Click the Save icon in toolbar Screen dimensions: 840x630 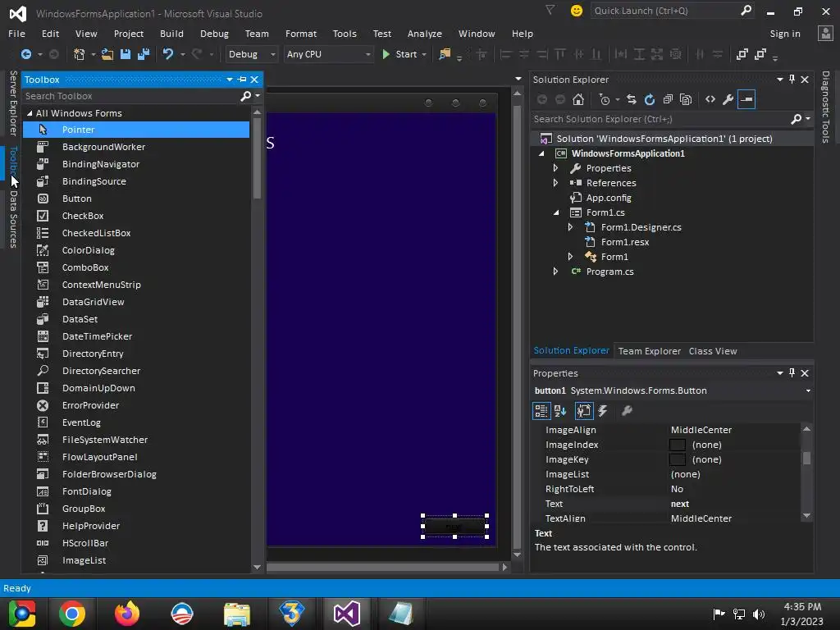126,54
